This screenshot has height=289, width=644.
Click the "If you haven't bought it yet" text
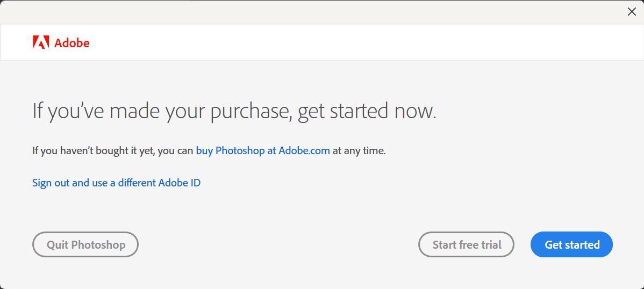[x=94, y=151]
